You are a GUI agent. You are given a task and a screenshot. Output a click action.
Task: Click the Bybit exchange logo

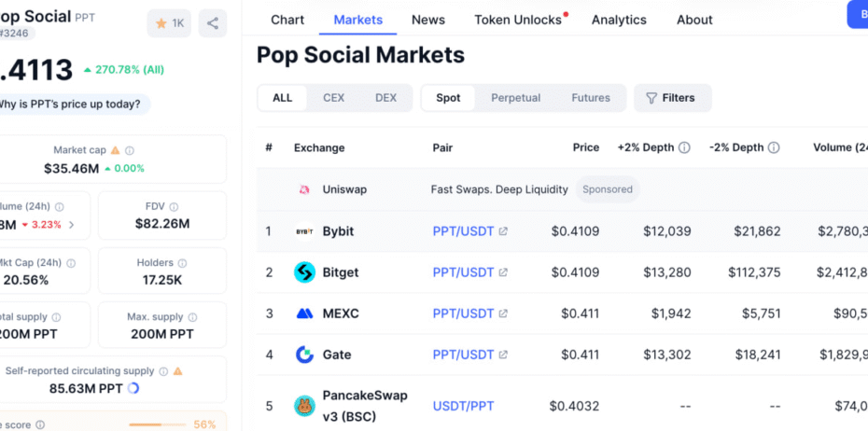tap(304, 231)
